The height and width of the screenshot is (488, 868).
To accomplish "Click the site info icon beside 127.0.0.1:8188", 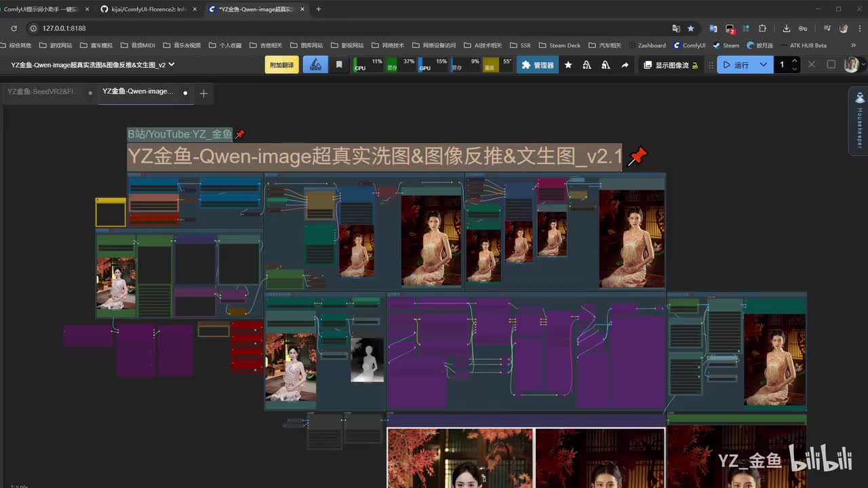I will point(33,28).
